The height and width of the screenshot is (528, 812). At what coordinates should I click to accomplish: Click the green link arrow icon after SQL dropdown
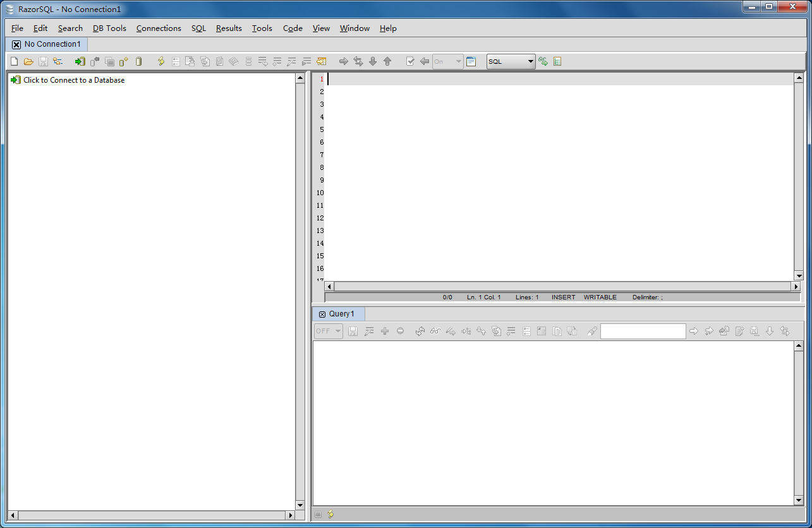click(x=543, y=61)
